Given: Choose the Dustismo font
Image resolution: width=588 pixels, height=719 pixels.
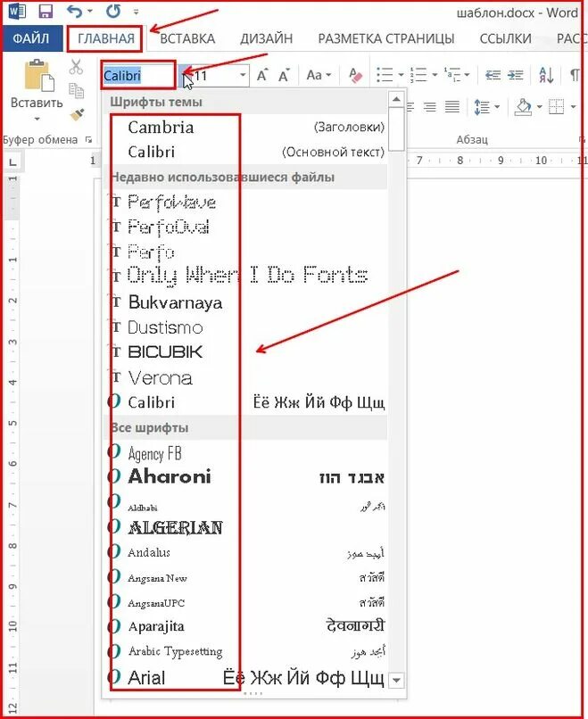Looking at the screenshot, I should (x=247, y=327).
